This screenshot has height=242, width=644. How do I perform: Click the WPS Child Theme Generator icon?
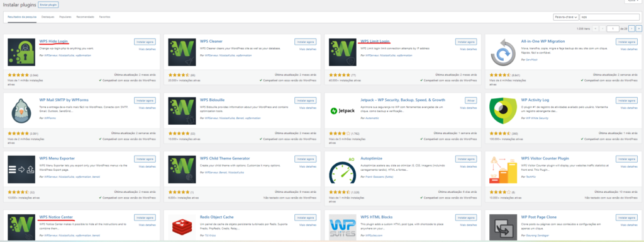coord(182,170)
